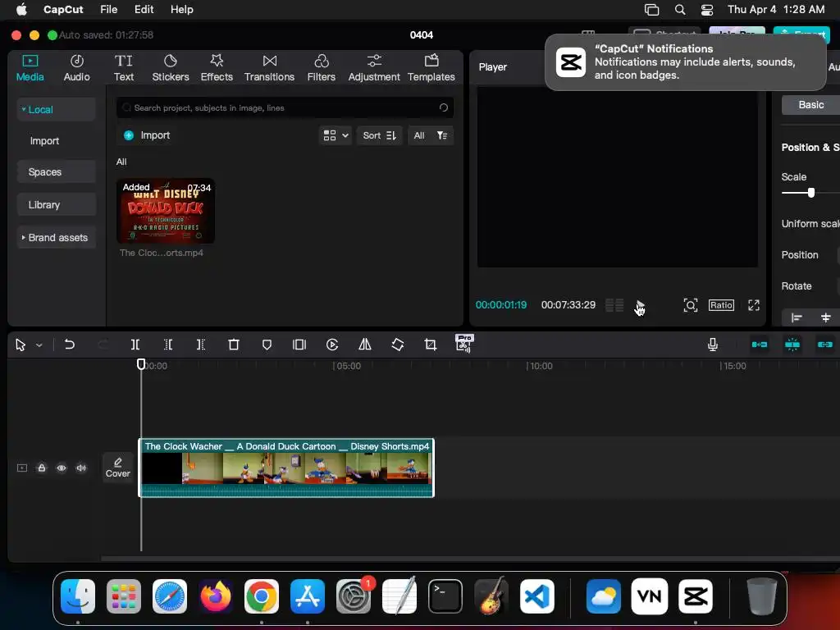Click the record voiceover microphone icon

click(713, 345)
